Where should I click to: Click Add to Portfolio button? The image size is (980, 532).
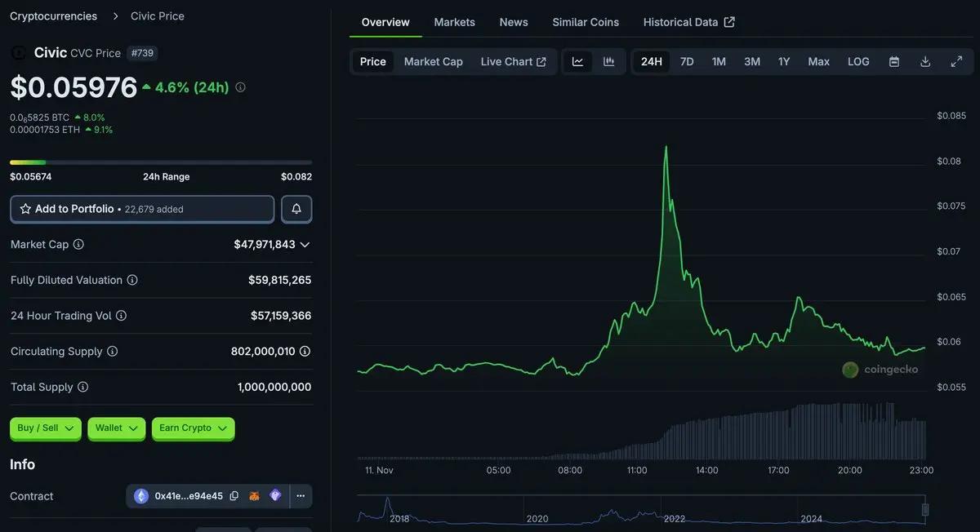[142, 209]
